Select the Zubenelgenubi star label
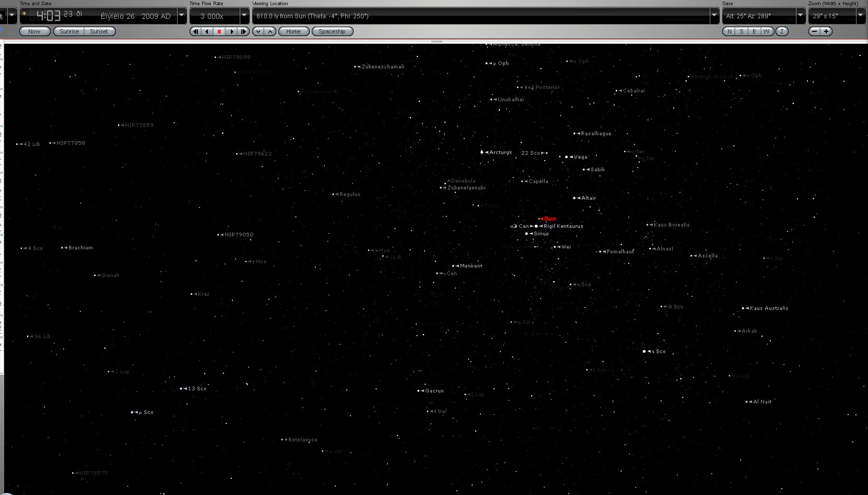The image size is (868, 495). (466, 188)
